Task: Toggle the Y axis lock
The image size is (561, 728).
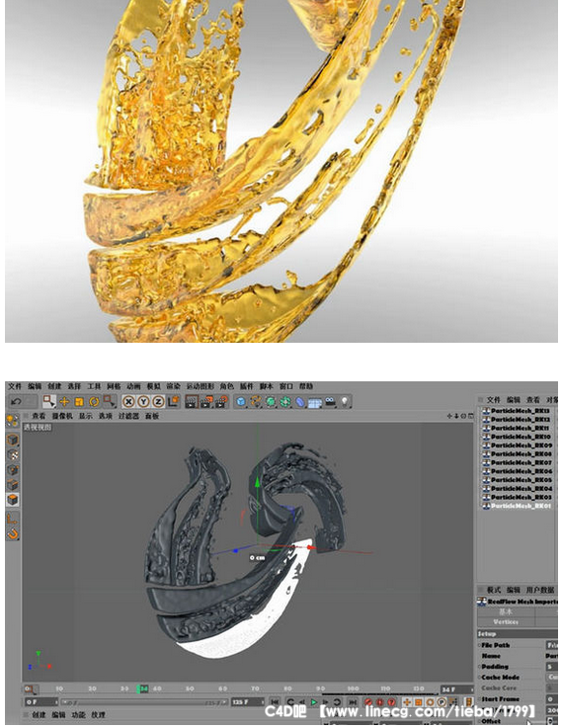Action: click(143, 402)
